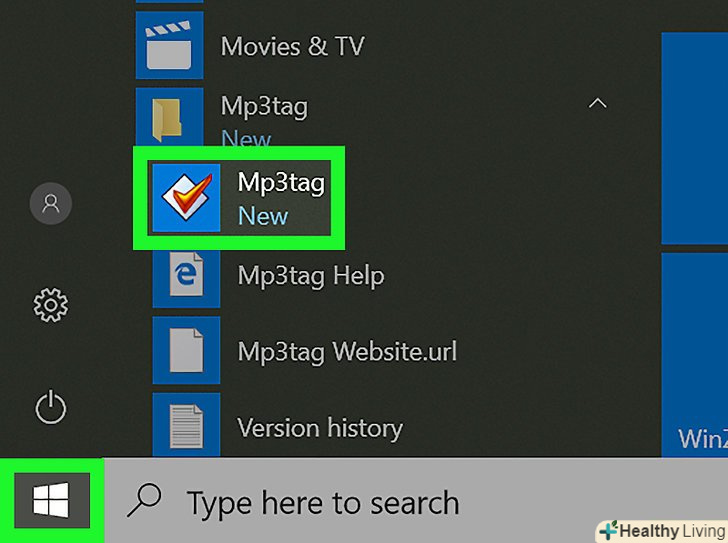Click the Power icon in Start sidebar
Image resolution: width=728 pixels, height=543 pixels.
(x=51, y=407)
